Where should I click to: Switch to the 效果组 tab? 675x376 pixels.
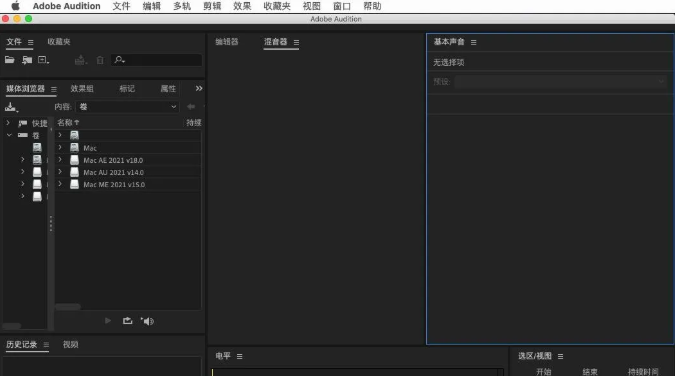coord(82,89)
